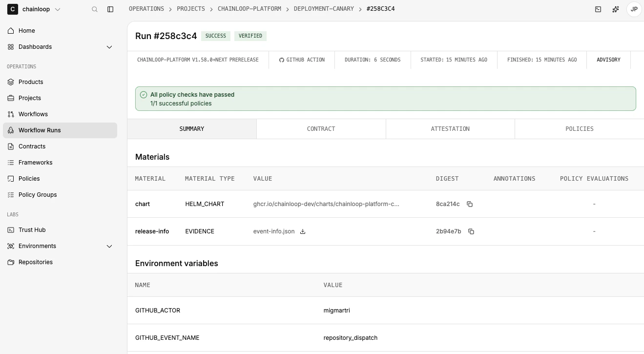This screenshot has width=644, height=354.
Task: Click the Digest column header
Action: [x=447, y=179]
